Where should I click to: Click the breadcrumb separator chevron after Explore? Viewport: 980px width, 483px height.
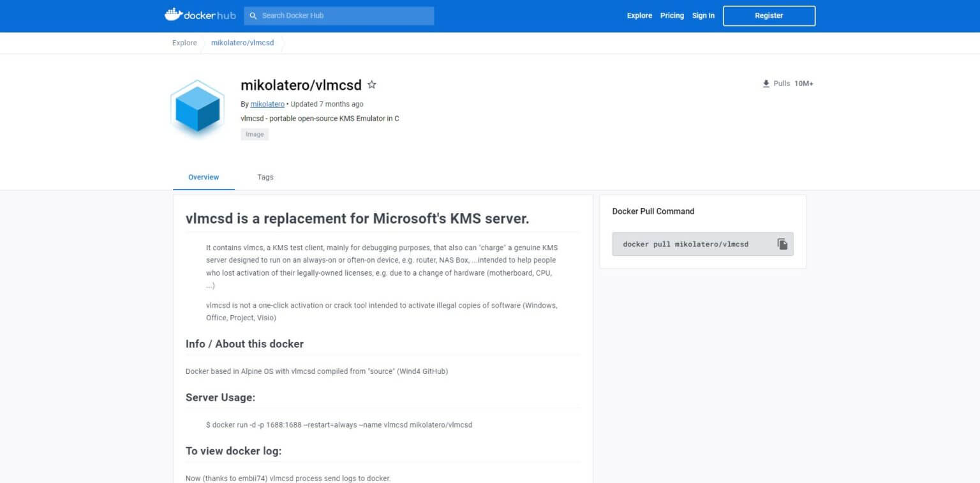click(x=202, y=43)
